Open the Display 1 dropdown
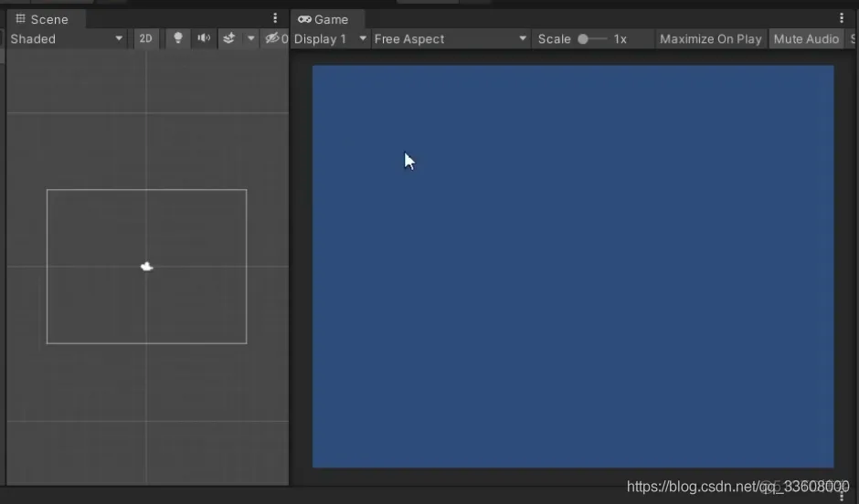The image size is (859, 504). pyautogui.click(x=330, y=39)
